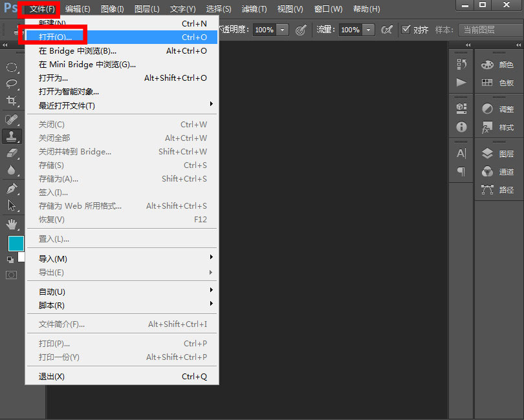Choose 退出(X) to quit
Screen dimensions: 524x420
click(x=122, y=377)
